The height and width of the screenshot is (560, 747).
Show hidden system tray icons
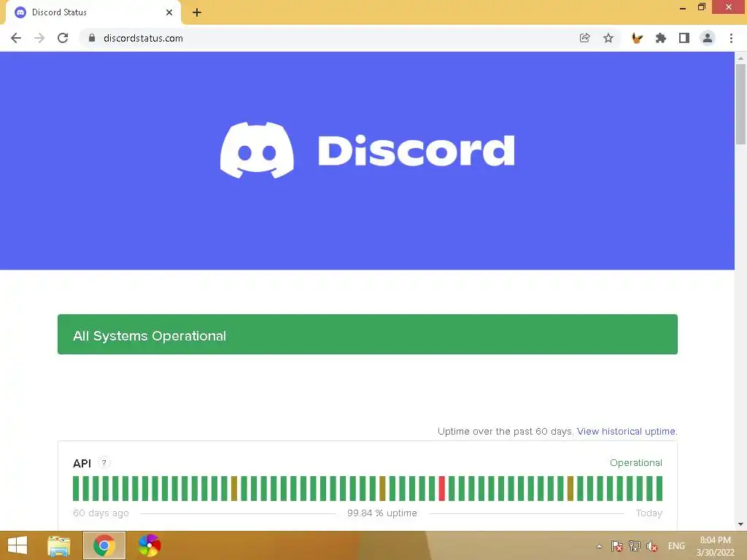600,547
